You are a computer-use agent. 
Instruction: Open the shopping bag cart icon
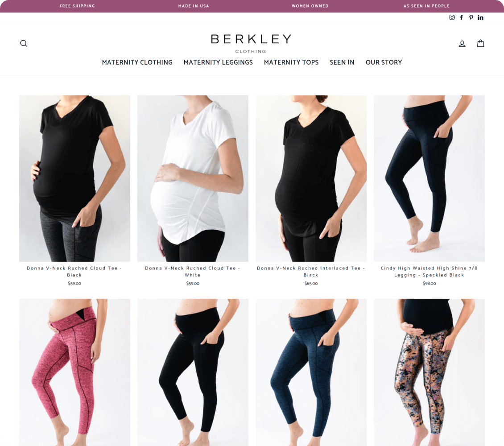coord(480,43)
